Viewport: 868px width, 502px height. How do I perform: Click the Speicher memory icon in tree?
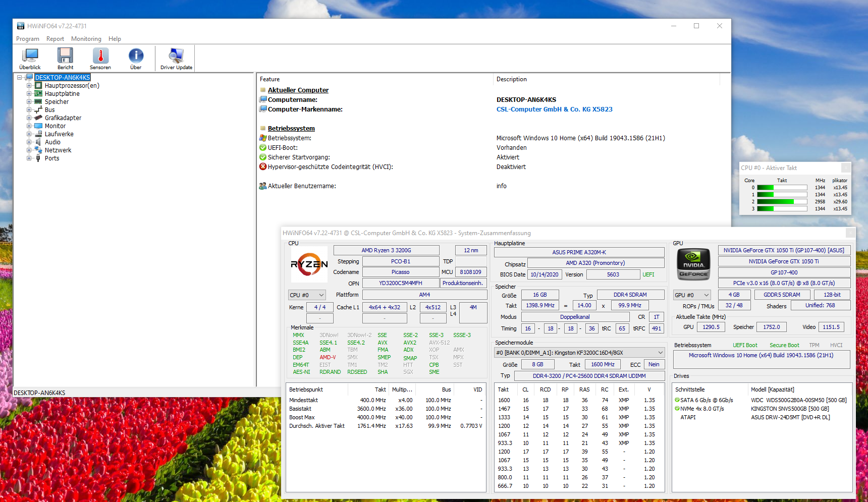point(38,102)
